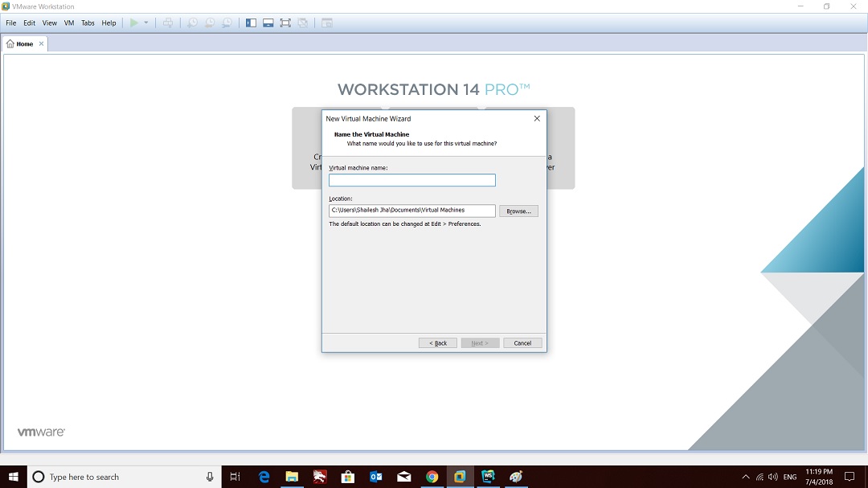The width and height of the screenshot is (868, 488).
Task: Click the Browse button
Action: pos(518,211)
